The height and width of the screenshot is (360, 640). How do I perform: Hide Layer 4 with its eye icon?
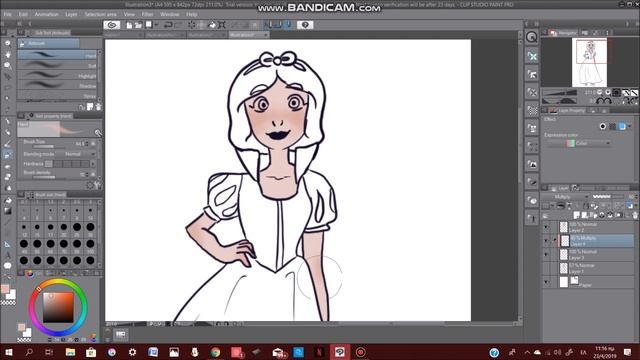pyautogui.click(x=546, y=241)
